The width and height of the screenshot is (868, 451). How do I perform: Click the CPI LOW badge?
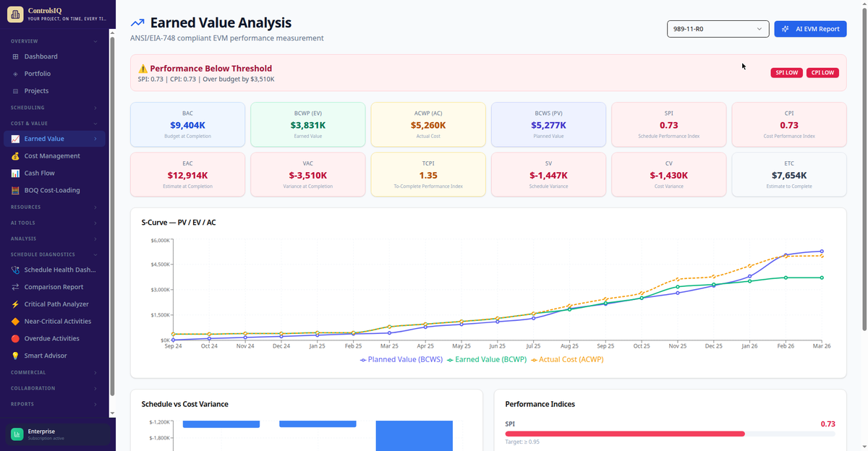point(822,73)
